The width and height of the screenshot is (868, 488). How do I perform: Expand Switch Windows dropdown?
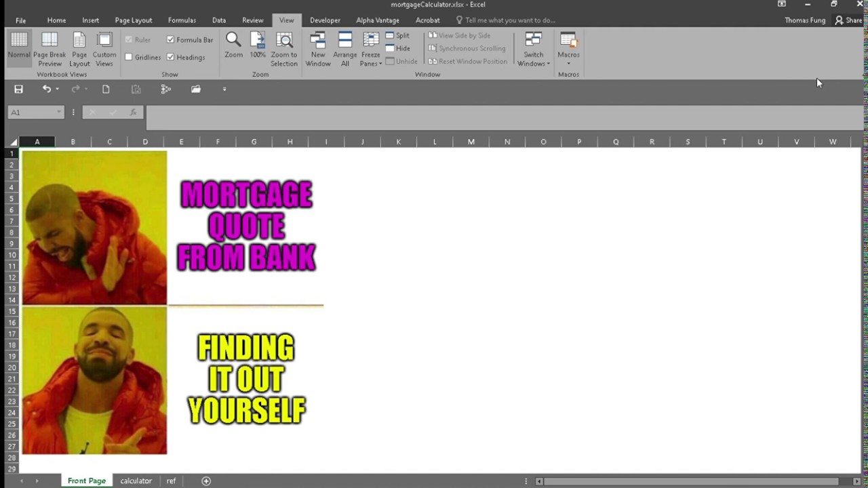(534, 49)
